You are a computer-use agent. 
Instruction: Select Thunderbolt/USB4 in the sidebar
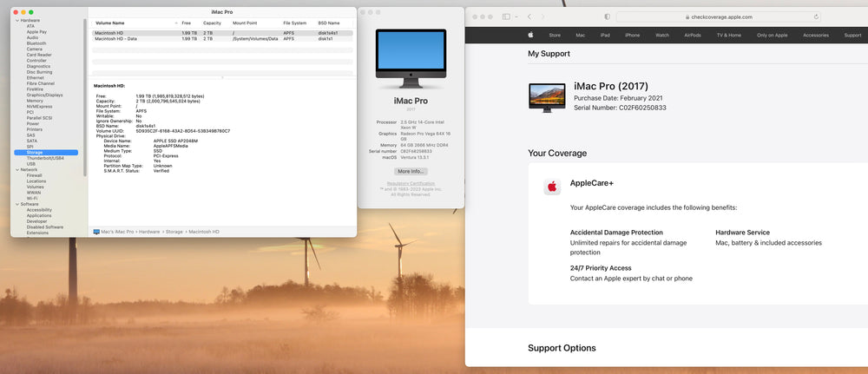(45, 158)
